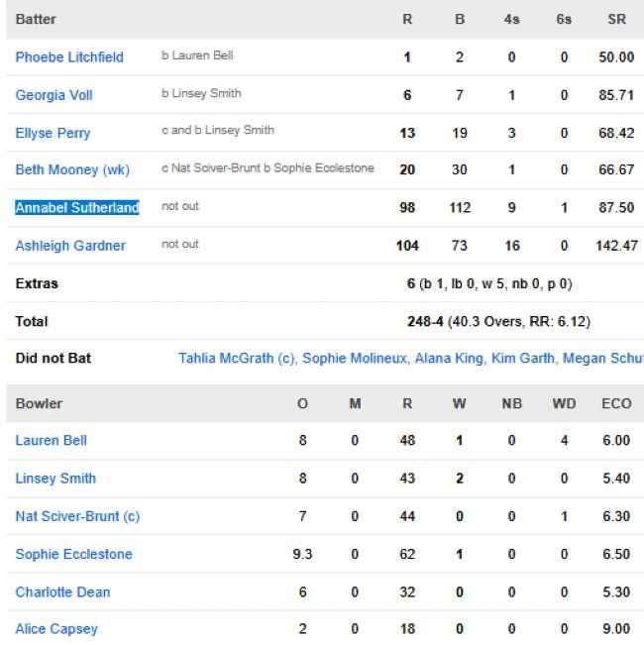Open Ellyse Perry's player page
The height and width of the screenshot is (645, 644).
coord(53,133)
